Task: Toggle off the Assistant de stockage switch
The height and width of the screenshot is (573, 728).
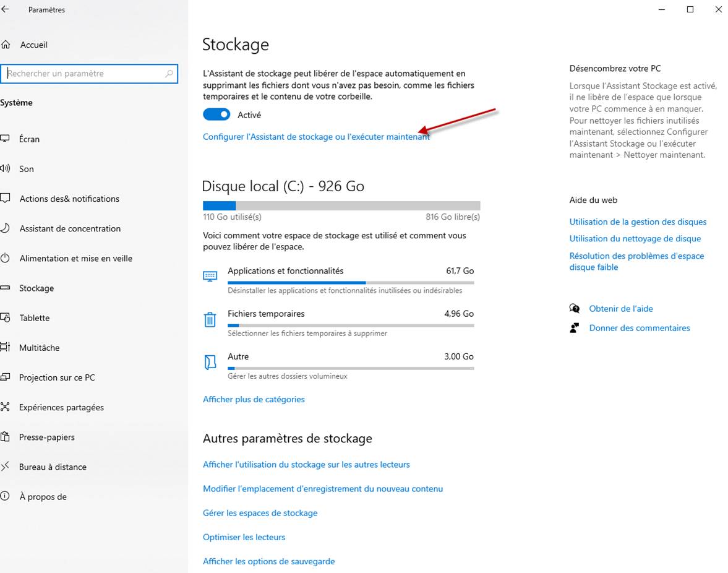Action: click(216, 114)
